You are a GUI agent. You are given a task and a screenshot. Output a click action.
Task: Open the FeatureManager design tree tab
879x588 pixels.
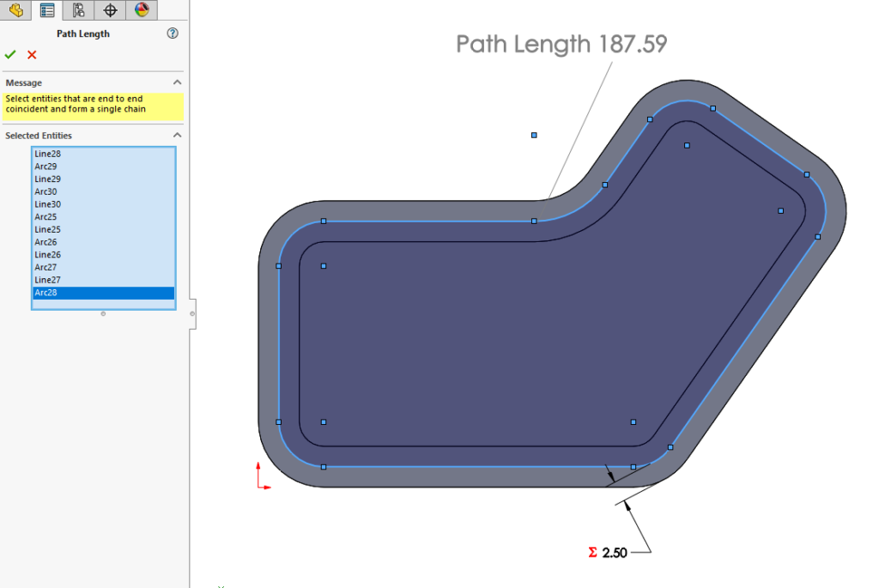click(x=15, y=9)
